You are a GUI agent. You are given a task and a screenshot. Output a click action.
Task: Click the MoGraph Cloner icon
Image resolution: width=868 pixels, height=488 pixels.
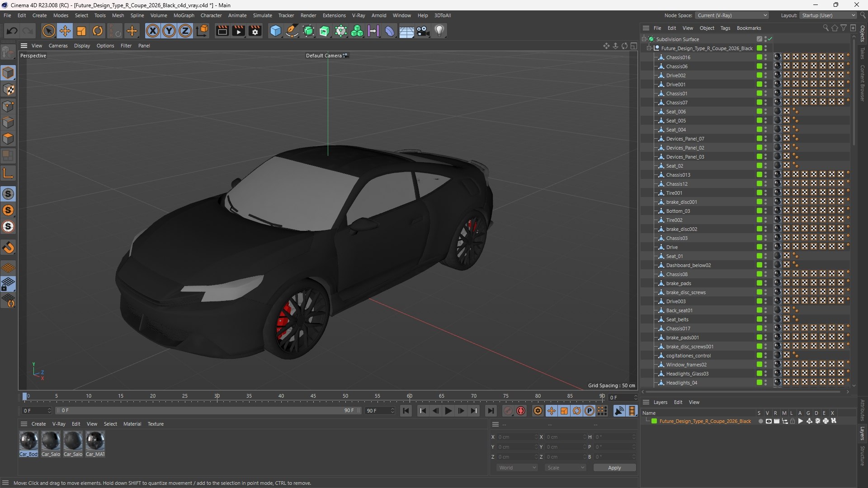(357, 31)
